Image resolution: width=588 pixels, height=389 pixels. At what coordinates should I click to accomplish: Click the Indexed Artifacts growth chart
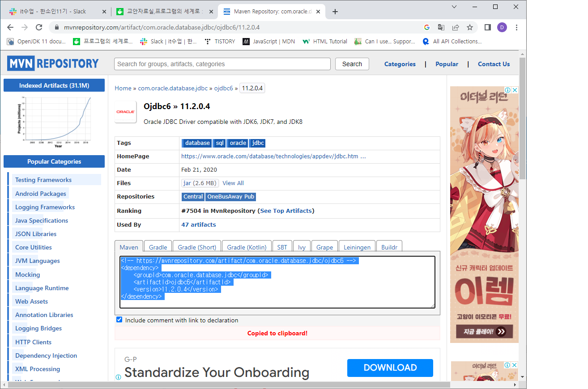pyautogui.click(x=54, y=121)
